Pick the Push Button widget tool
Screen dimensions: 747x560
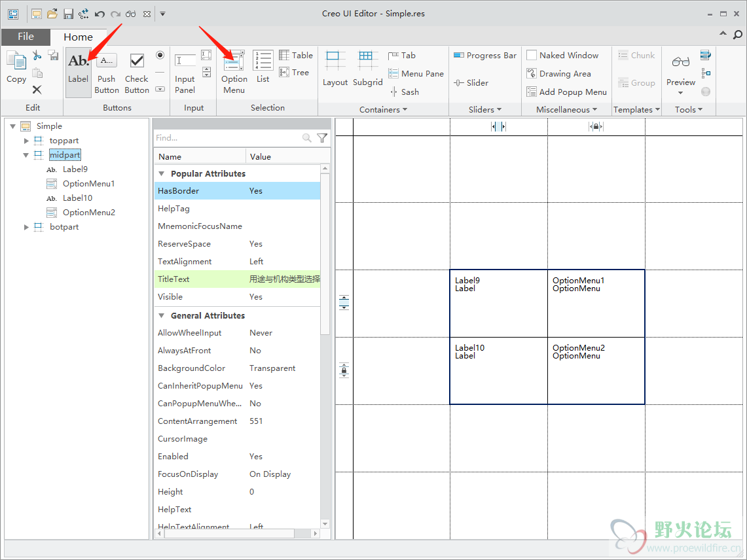click(107, 73)
